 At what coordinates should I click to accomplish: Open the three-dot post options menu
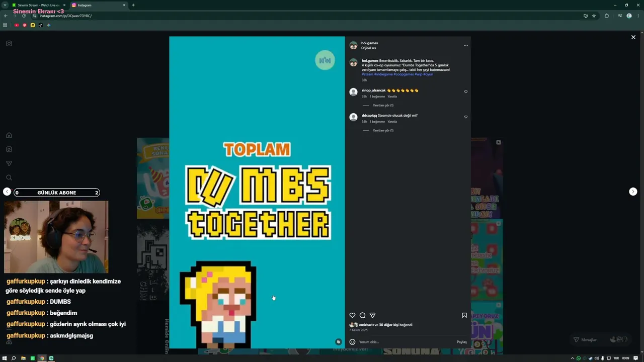(465, 45)
